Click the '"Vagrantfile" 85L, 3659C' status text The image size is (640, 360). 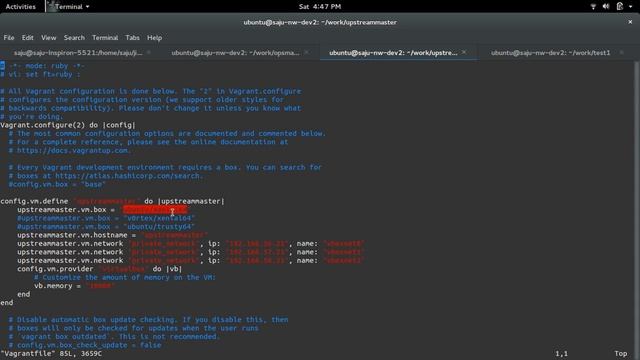51,353
